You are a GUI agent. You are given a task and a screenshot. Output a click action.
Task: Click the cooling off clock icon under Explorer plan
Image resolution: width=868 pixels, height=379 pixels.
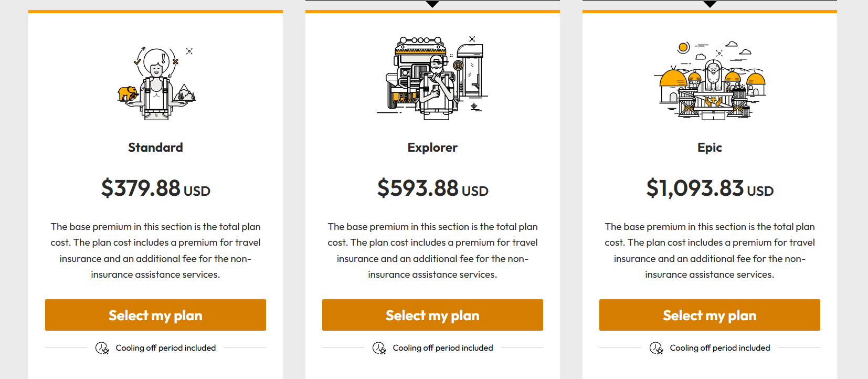click(379, 347)
